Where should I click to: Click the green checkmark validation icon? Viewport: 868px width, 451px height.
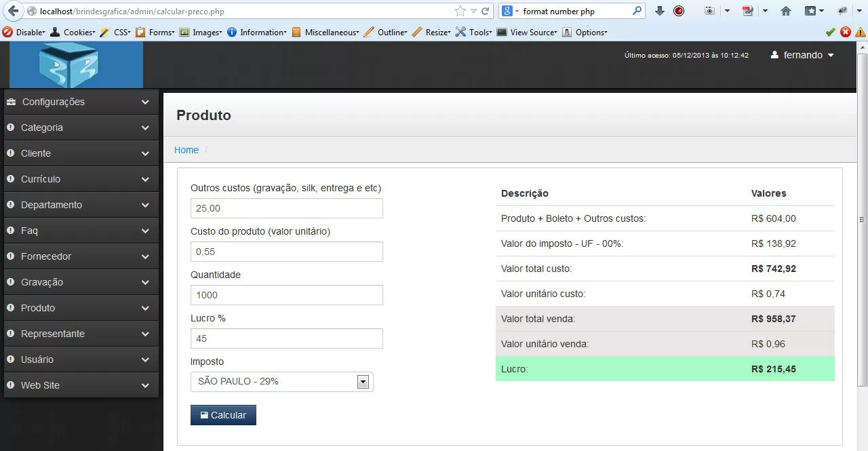[x=830, y=32]
